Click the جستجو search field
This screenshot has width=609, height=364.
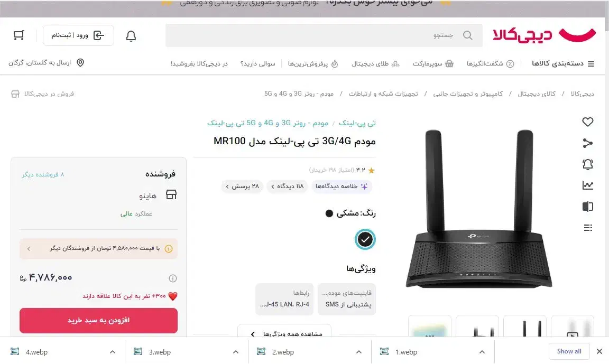click(x=324, y=35)
